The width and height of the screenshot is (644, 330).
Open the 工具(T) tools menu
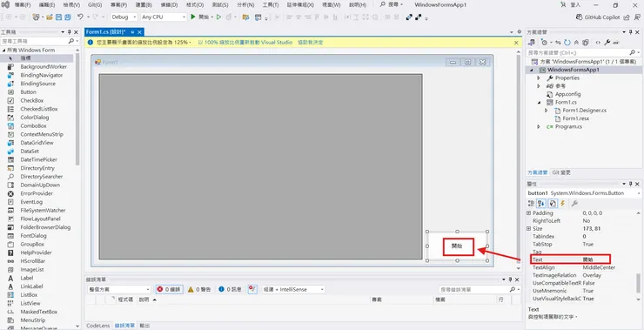[x=271, y=5]
